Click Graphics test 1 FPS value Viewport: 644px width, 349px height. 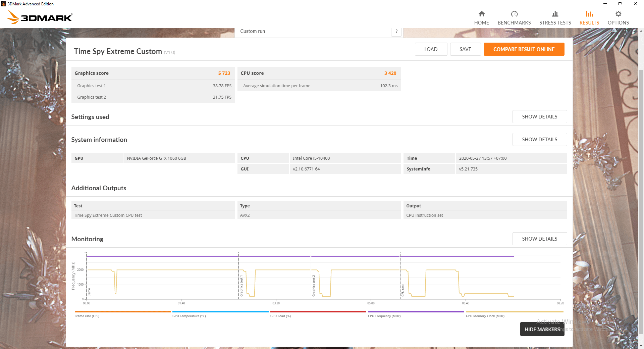point(222,86)
